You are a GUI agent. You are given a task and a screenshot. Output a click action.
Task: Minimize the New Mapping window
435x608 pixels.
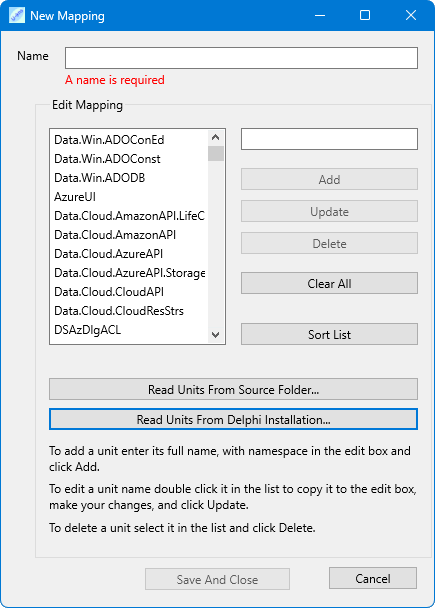320,16
